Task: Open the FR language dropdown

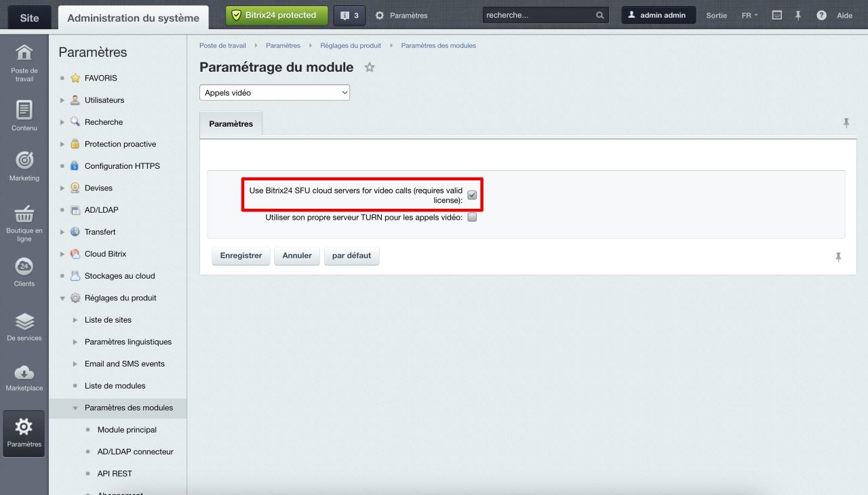Action: pyautogui.click(x=749, y=15)
